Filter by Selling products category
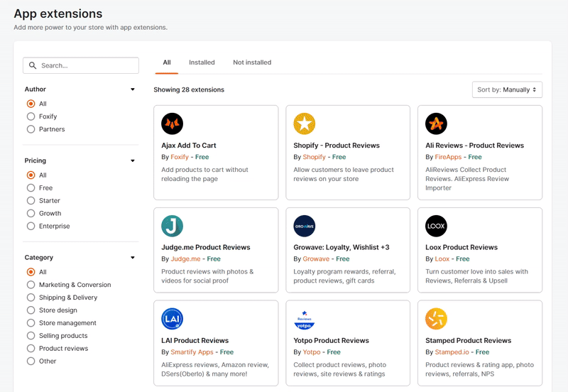568x392 pixels. pos(31,335)
